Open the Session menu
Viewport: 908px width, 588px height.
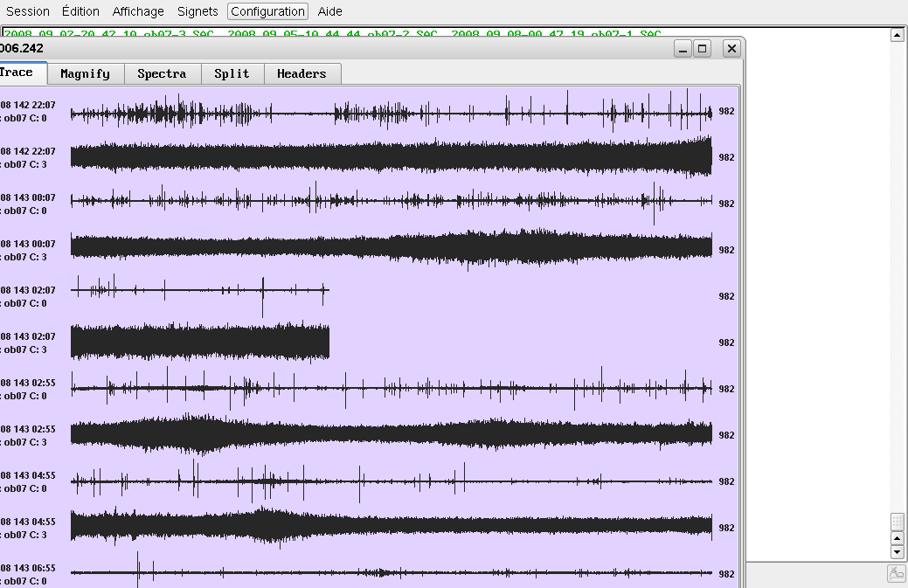coord(28,11)
